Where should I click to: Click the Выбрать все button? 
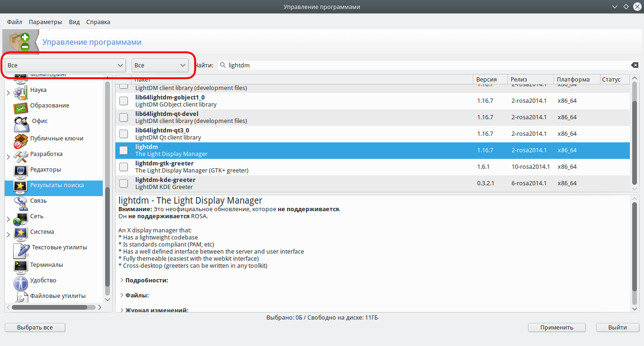click(x=35, y=327)
